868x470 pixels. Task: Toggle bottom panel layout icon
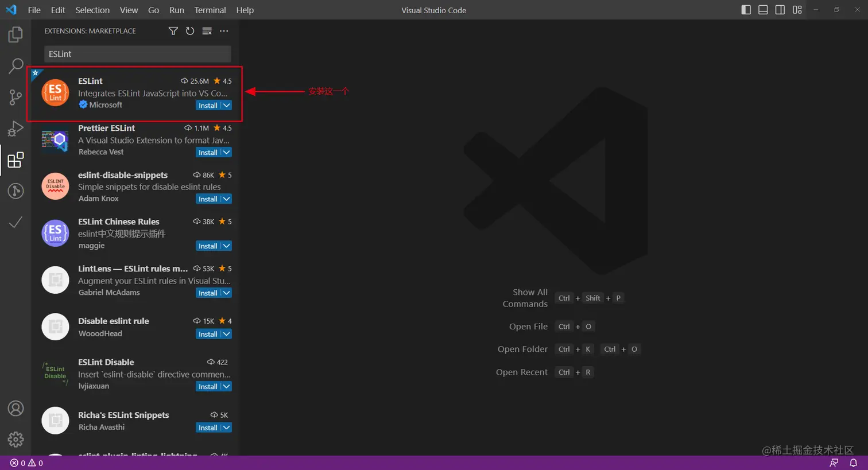[x=763, y=10]
